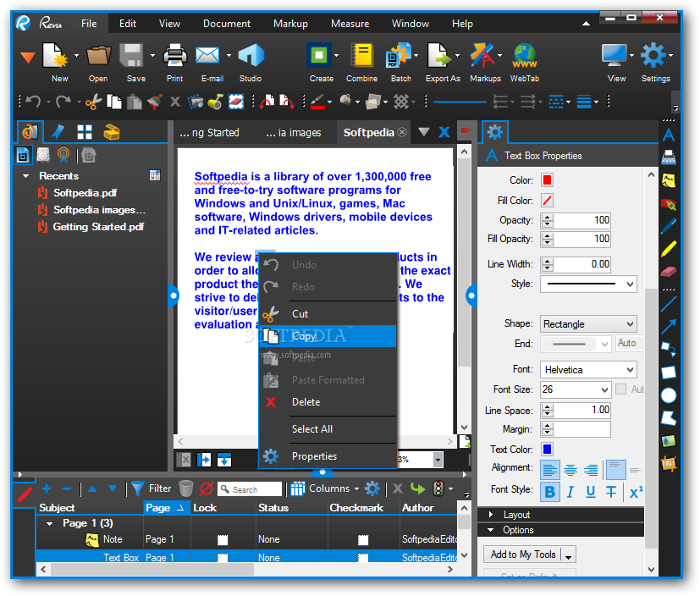Click the blue Text Color swatch
The height and width of the screenshot is (596, 700).
(x=547, y=450)
